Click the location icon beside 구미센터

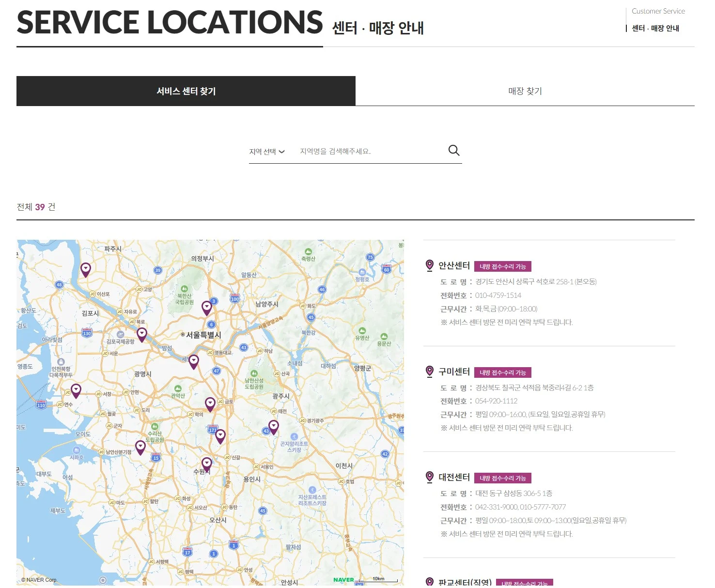point(429,371)
